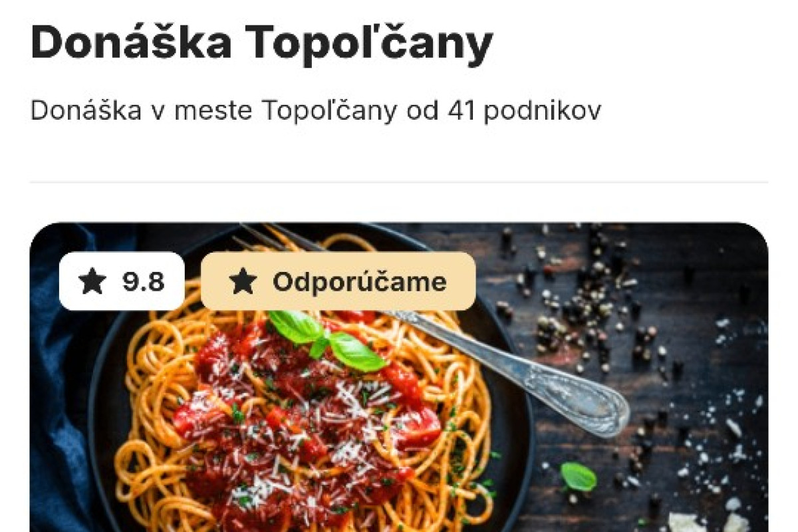Click the divider line under the subtitle
Screen dimensions: 798x532
click(x=399, y=182)
